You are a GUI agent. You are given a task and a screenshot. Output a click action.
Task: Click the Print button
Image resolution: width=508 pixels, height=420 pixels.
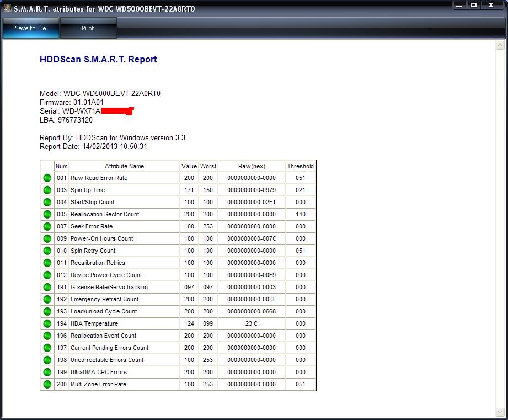click(88, 28)
